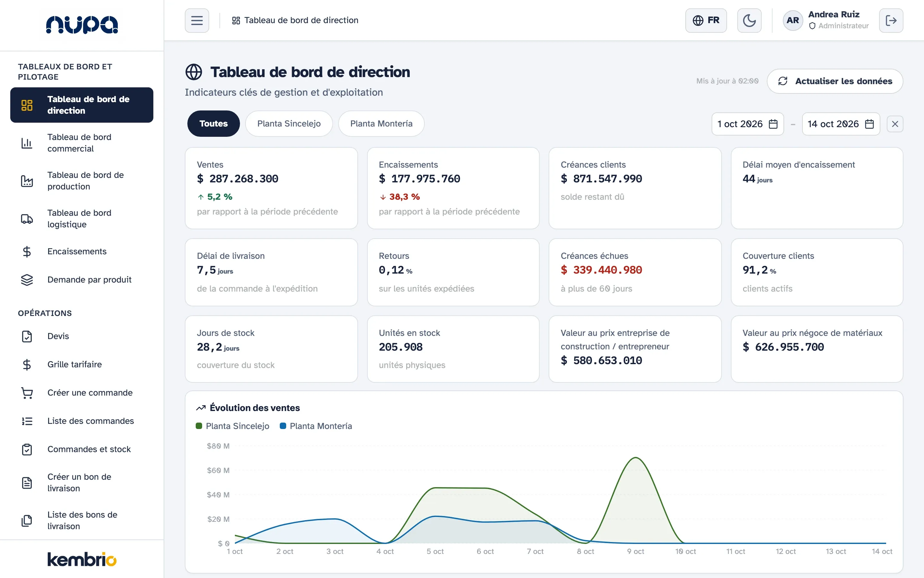This screenshot has width=924, height=578.
Task: Click the Tableau de bord logistique truck icon
Action: click(x=27, y=219)
